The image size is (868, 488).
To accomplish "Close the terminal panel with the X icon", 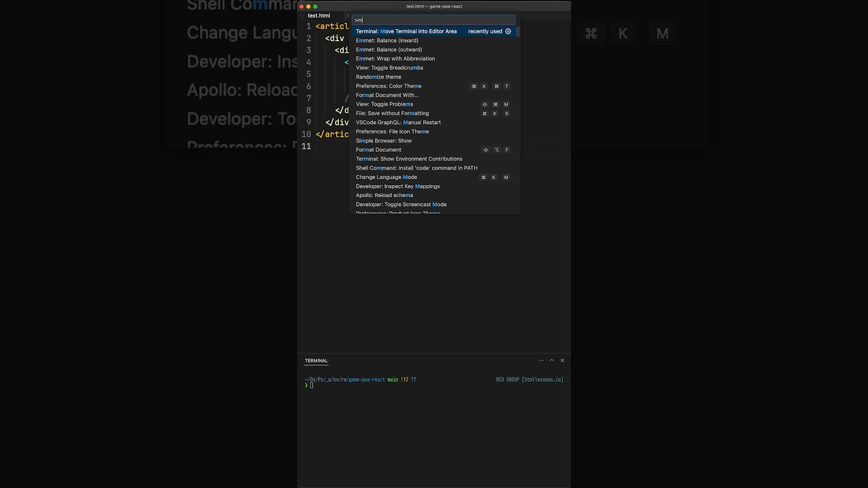I will tap(562, 361).
